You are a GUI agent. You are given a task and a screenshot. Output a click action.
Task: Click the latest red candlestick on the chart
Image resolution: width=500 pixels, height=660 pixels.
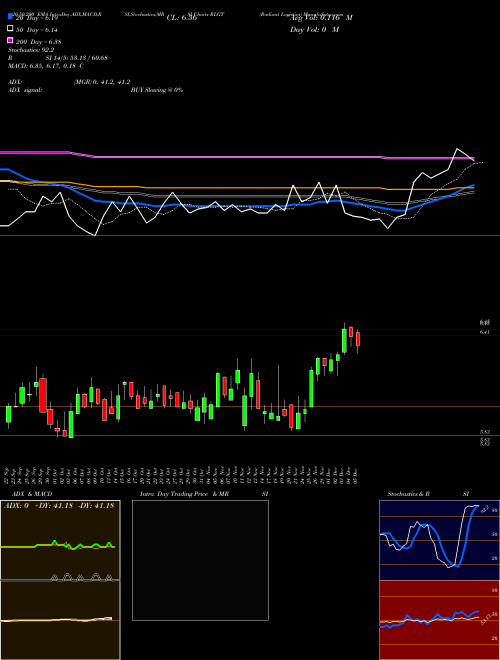(x=358, y=339)
